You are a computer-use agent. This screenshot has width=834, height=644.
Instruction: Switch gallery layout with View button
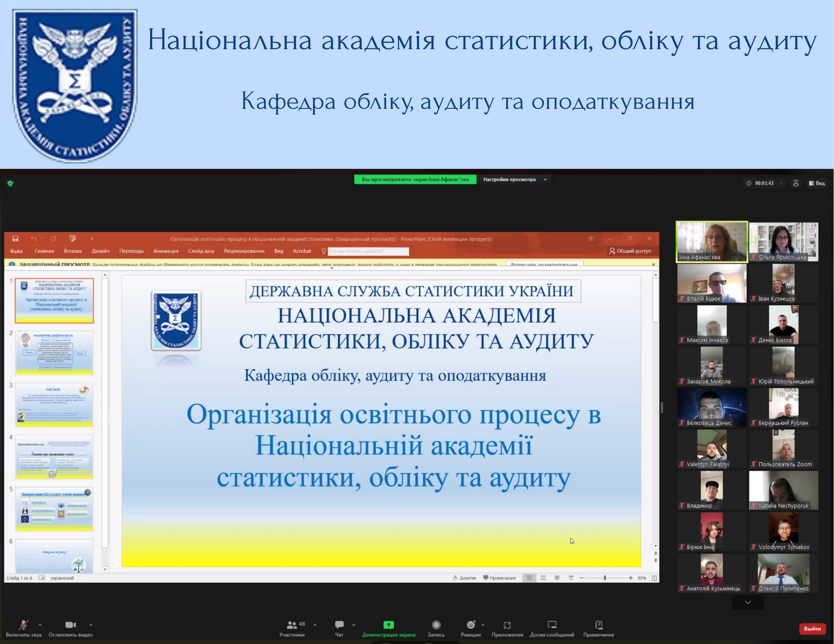coord(817,183)
